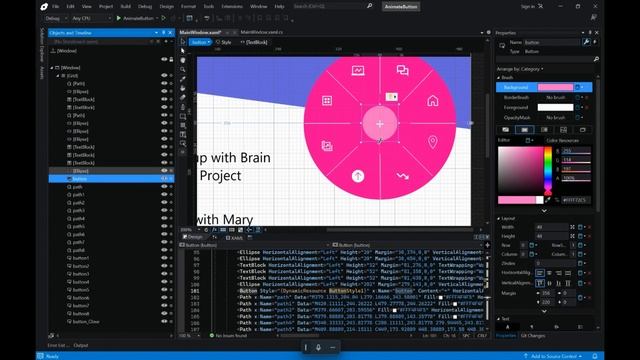Click the Name field in Properties
This screenshot has width=640, height=360.
(x=551, y=42)
